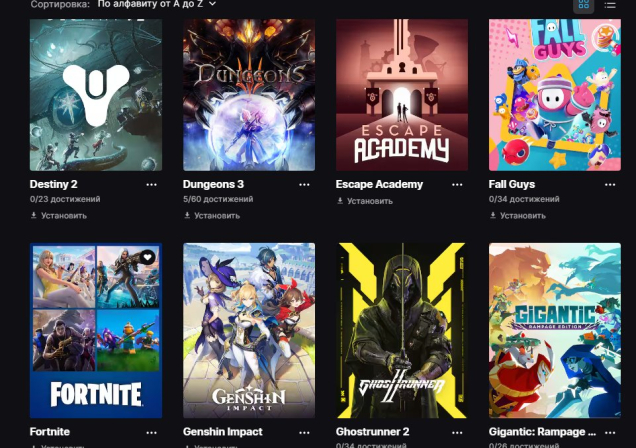Open more options for Gigantic: Rampage

[x=610, y=433]
